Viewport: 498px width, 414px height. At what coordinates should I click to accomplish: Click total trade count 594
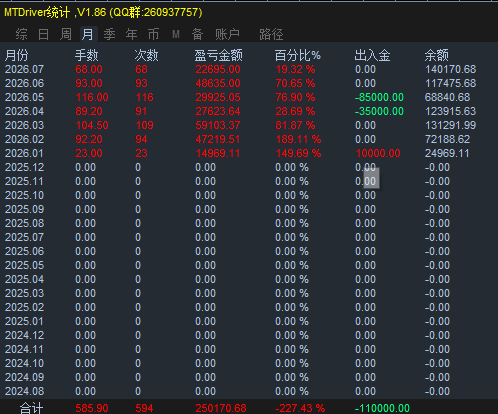pos(144,408)
